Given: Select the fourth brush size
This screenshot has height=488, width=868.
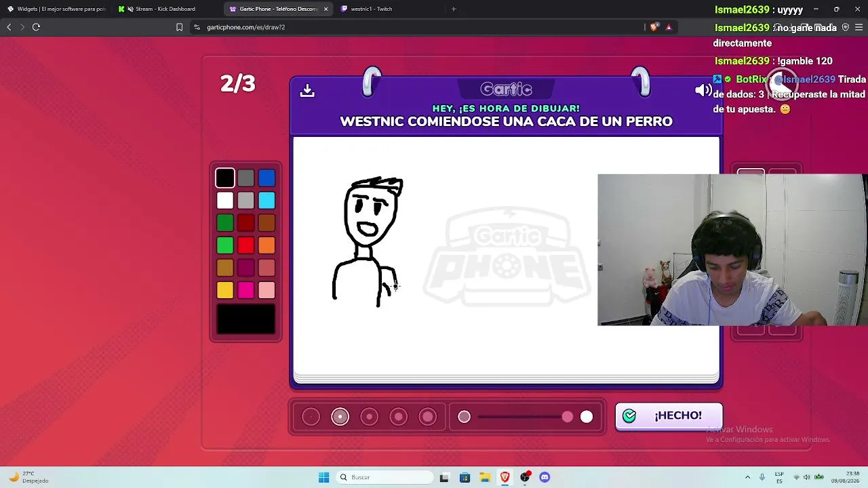Looking at the screenshot, I should point(398,417).
